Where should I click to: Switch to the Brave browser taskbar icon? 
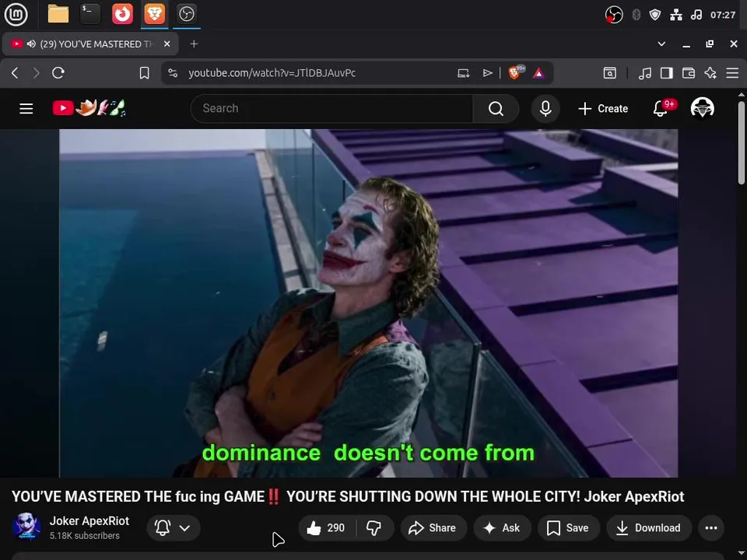pyautogui.click(x=154, y=14)
